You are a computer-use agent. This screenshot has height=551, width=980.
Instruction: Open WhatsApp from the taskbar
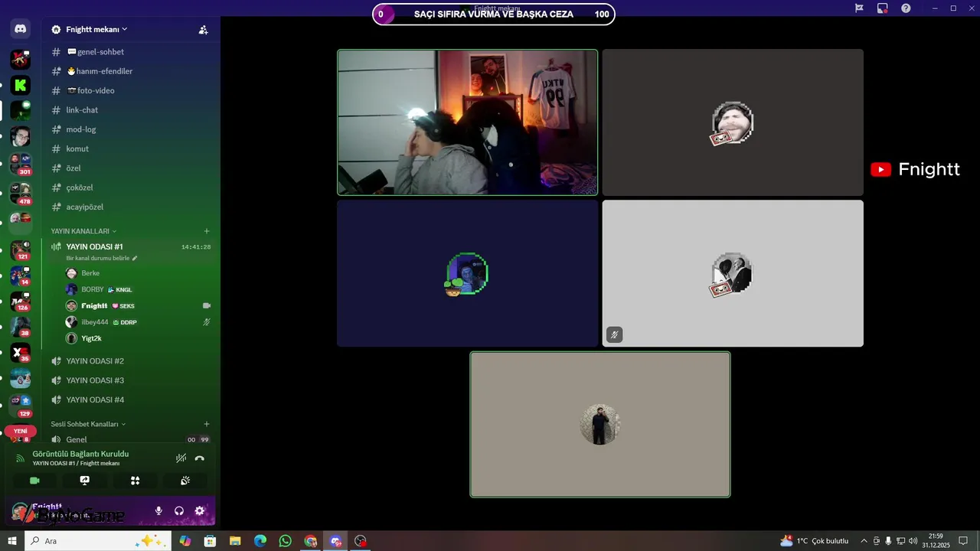[x=285, y=541]
